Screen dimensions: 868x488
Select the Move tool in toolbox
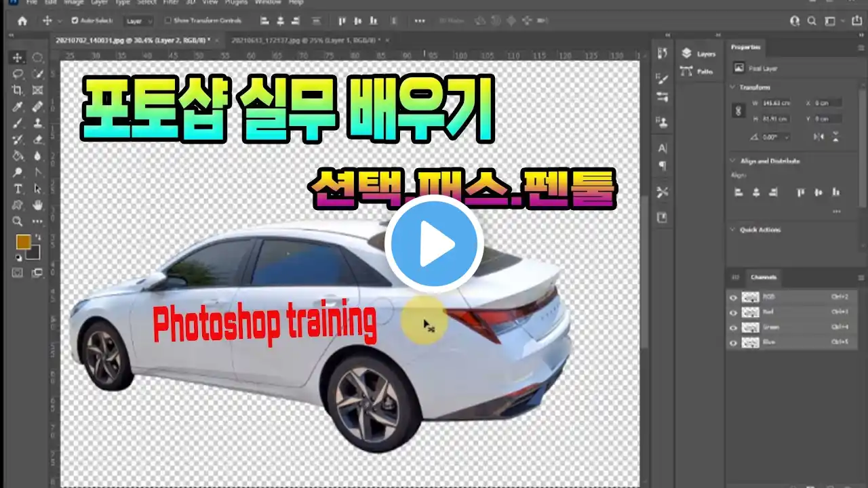(18, 58)
